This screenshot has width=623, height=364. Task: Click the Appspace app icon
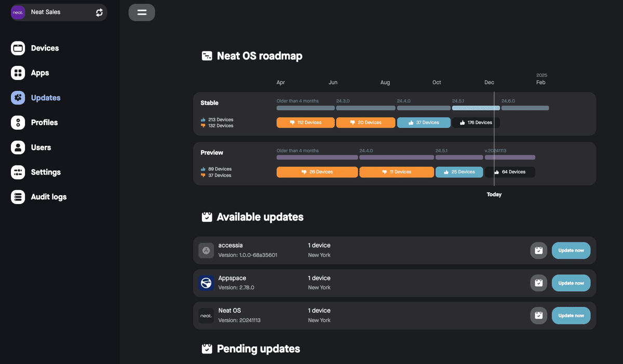coord(206,283)
